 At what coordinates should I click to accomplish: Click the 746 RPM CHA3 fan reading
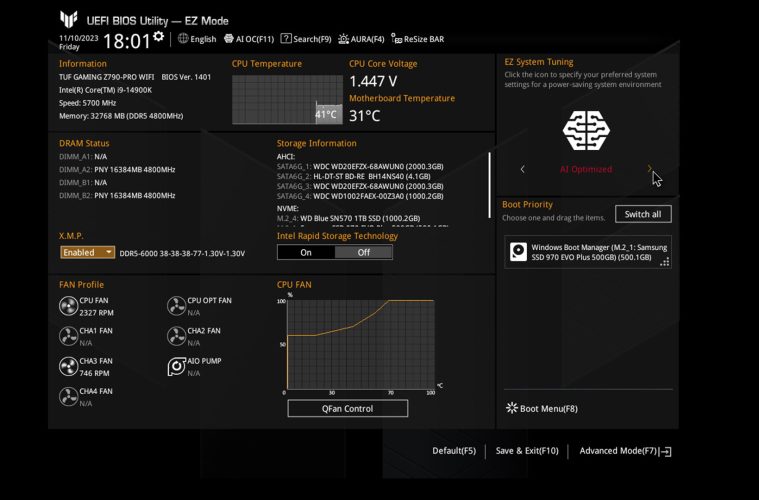[x=94, y=373]
